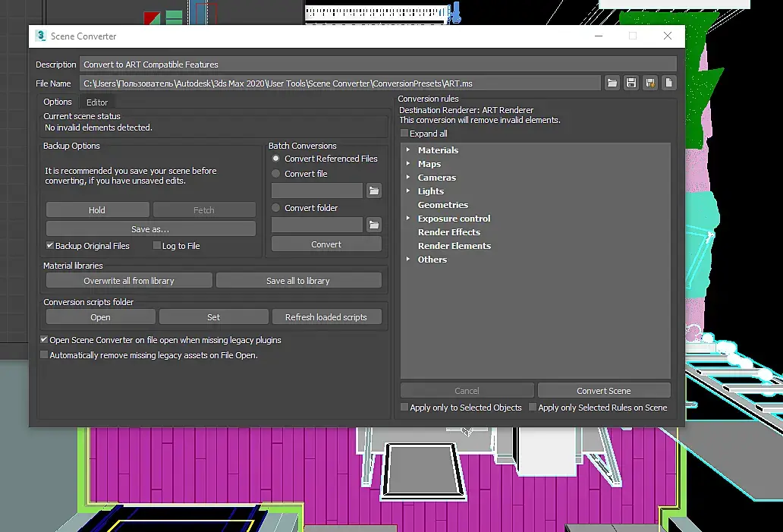Save the preset with the floppy disk icon
783x532 pixels.
(631, 83)
